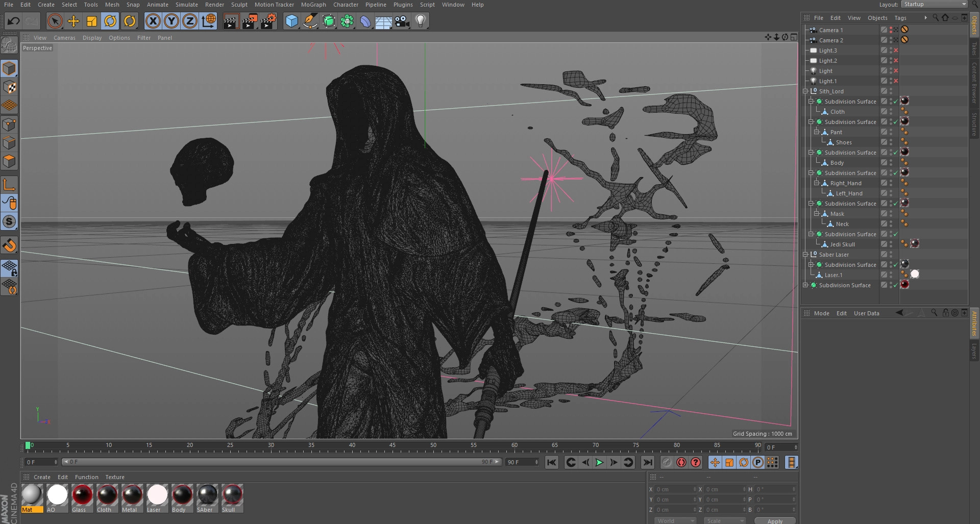Viewport: 980px width, 524px height.
Task: Click the Apply button in coordinates panel
Action: (774, 520)
